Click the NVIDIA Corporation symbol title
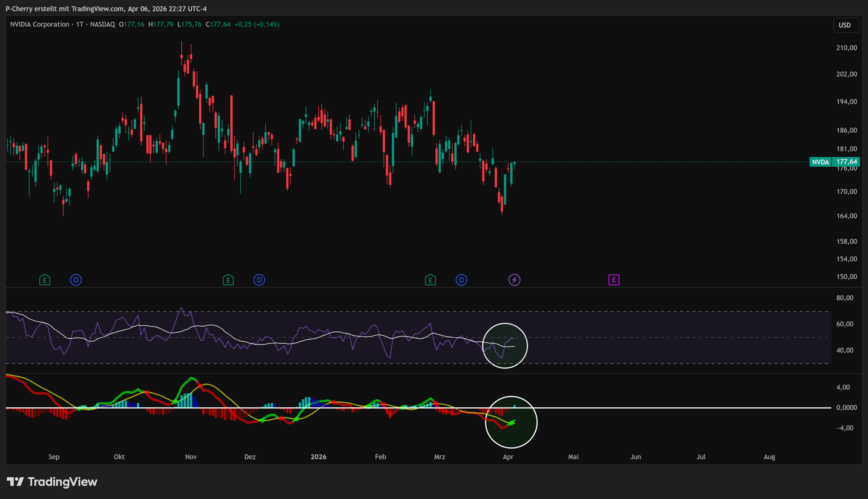Viewport: 868px width, 499px height. point(39,24)
